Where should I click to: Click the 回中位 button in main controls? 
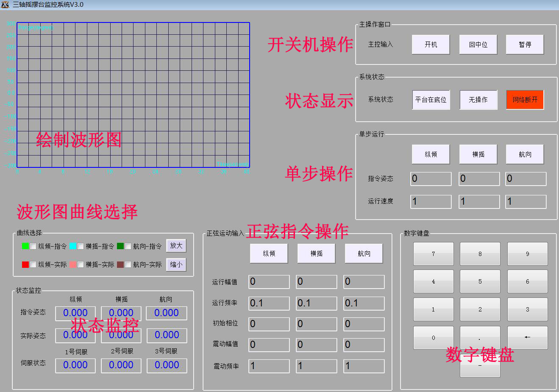(x=478, y=44)
